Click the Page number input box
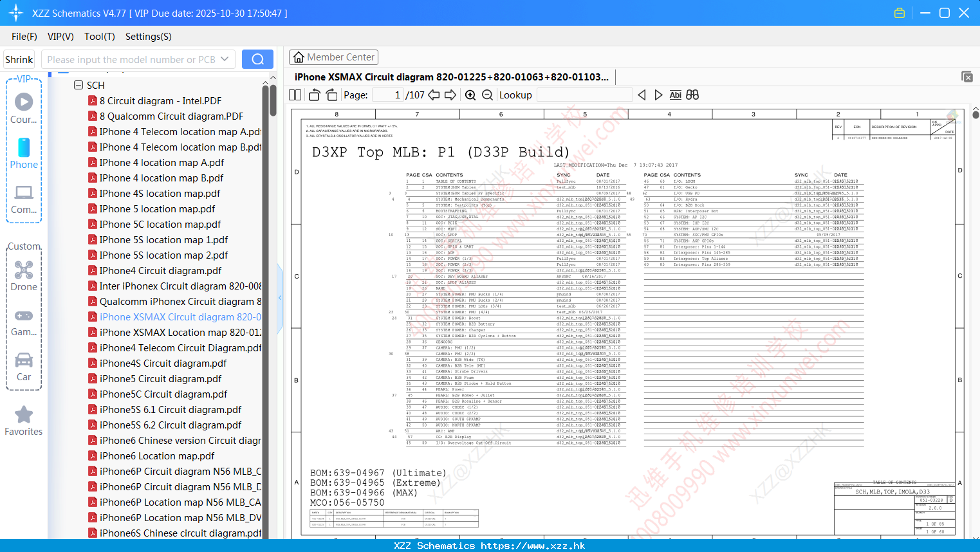Screen dimensions: 980x552 [x=388, y=95]
